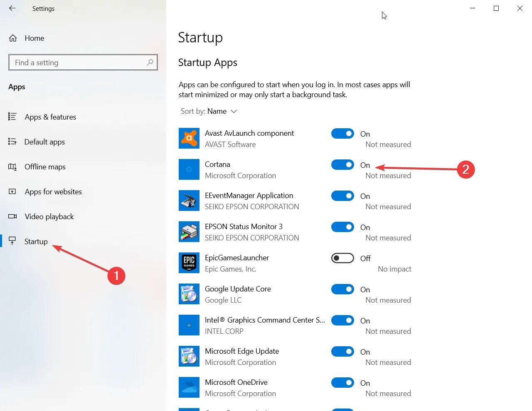This screenshot has height=411, width=532.
Task: Enable EpicGamesLauncher at startup
Action: pos(342,258)
